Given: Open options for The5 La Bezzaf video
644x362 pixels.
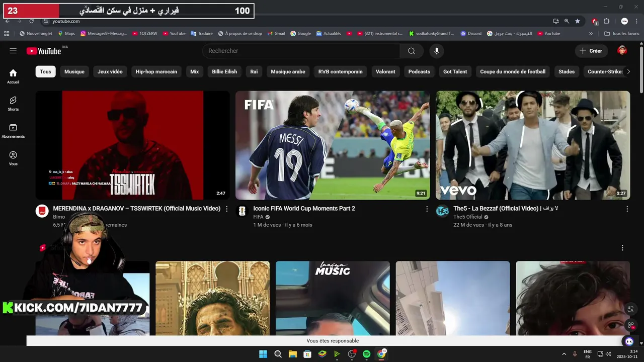Looking at the screenshot, I should coord(627,209).
